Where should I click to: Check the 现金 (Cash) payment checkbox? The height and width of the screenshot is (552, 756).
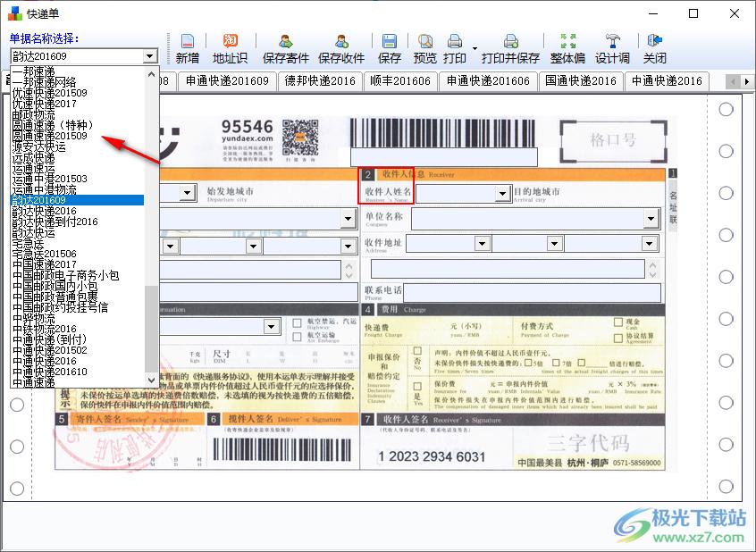pyautogui.click(x=618, y=322)
